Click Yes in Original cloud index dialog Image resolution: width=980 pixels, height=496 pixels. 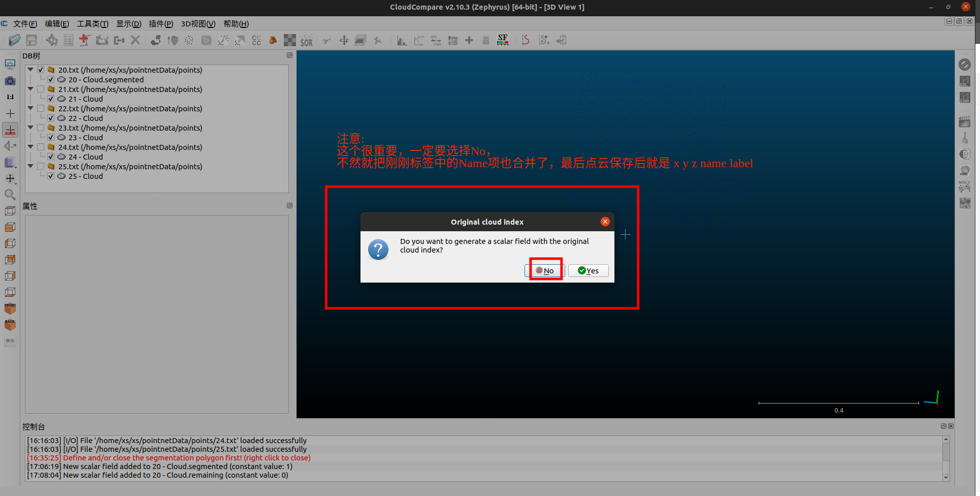click(589, 271)
